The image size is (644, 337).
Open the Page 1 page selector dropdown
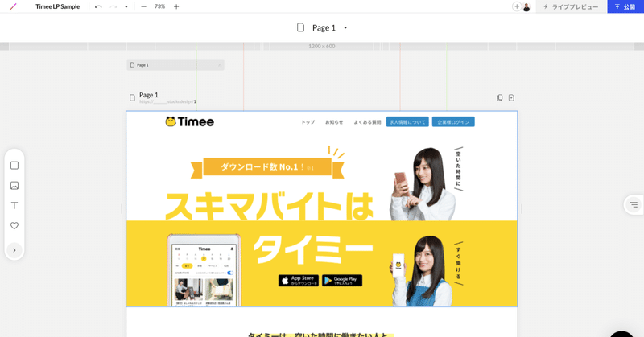pyautogui.click(x=345, y=28)
